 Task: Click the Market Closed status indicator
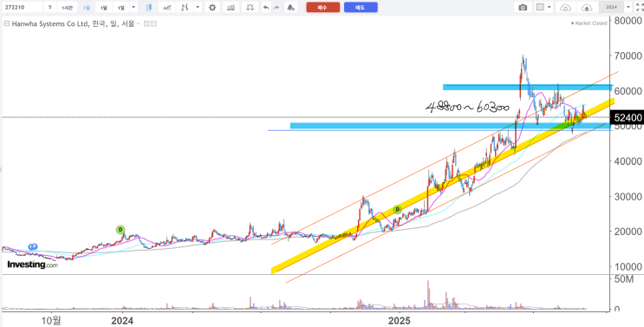(589, 23)
